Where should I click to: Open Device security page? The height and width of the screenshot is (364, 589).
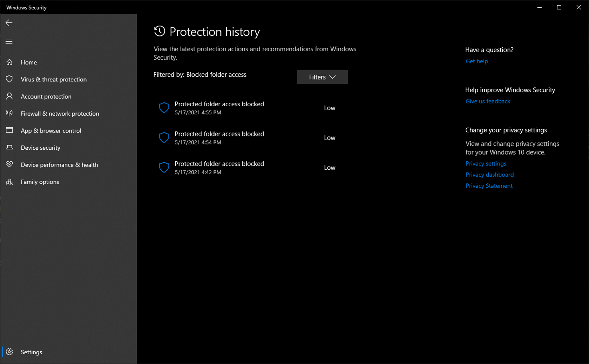point(68,148)
